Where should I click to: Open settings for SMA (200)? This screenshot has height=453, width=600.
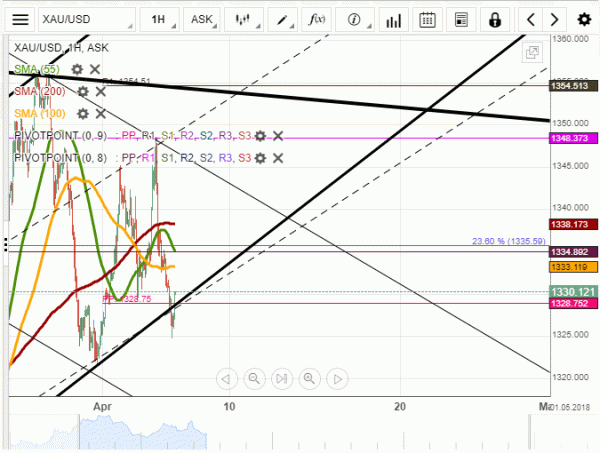(83, 91)
